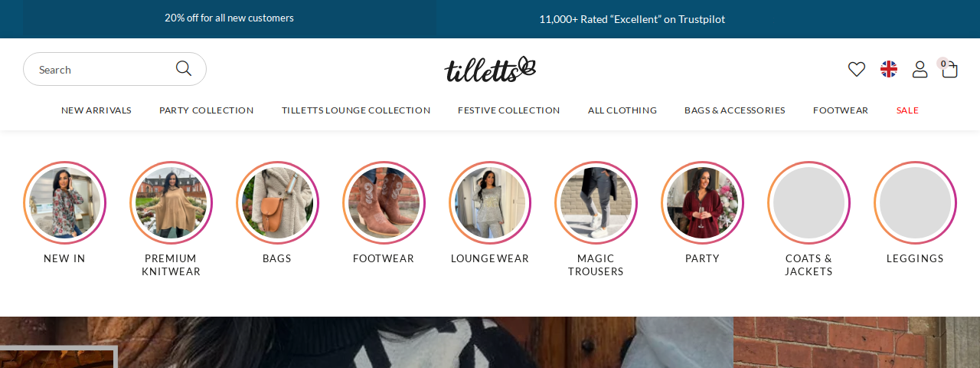View the shopping bag cart icon
980x368 pixels.
[x=949, y=69]
